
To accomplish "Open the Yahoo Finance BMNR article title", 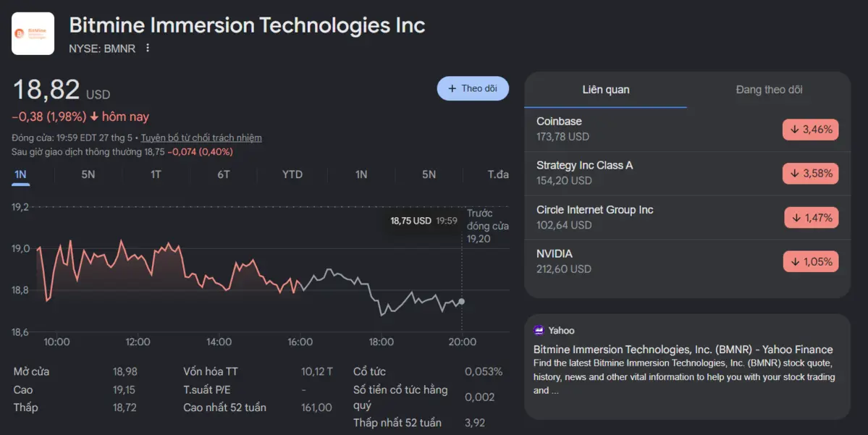I will point(683,349).
